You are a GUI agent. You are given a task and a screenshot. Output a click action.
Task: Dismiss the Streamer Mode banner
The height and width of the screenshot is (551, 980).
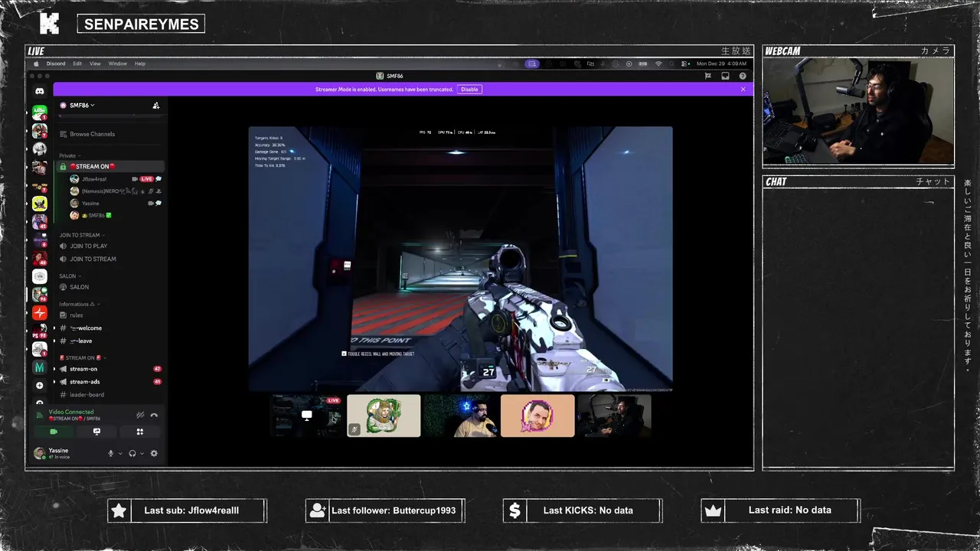coord(743,90)
